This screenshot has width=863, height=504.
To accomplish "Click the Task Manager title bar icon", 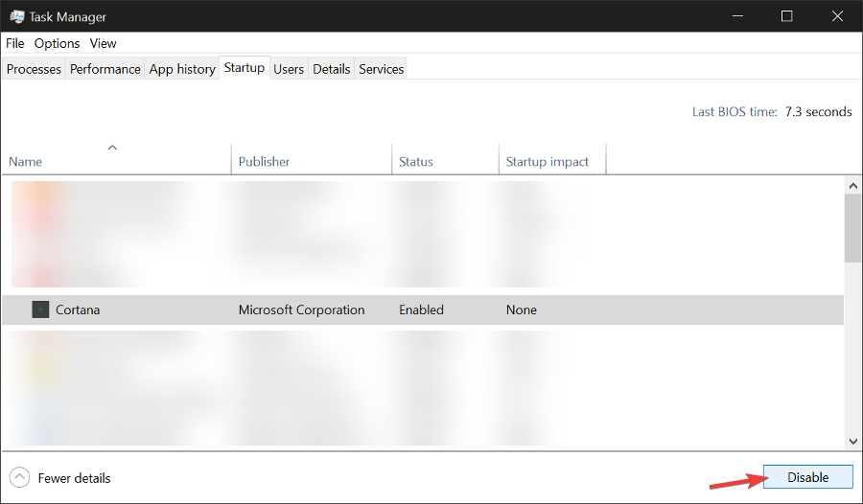I will (16, 16).
